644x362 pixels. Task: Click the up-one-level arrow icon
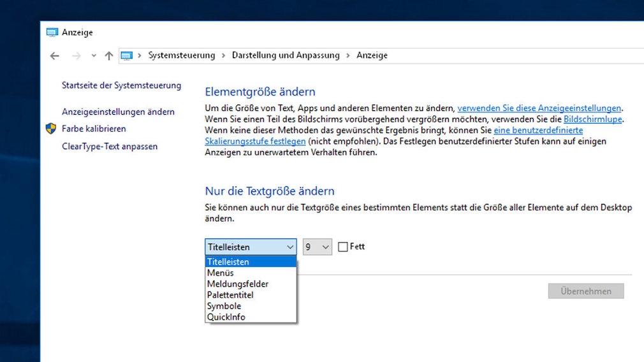(x=109, y=56)
